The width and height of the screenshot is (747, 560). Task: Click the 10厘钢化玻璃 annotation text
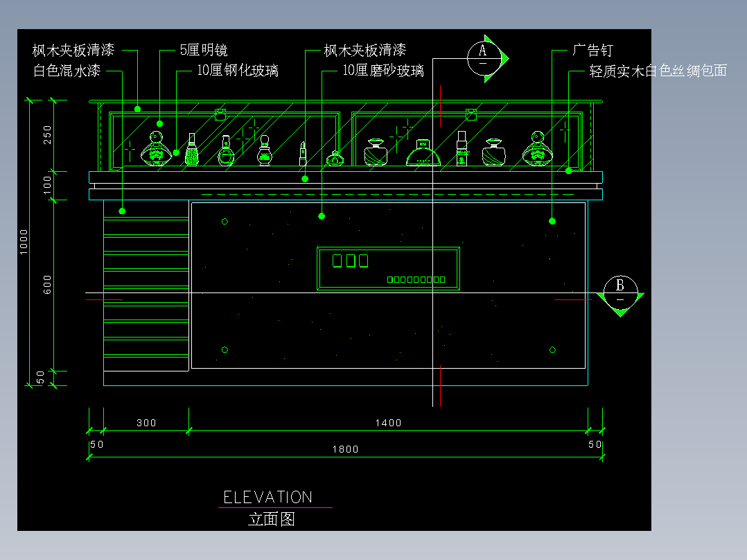click(238, 71)
